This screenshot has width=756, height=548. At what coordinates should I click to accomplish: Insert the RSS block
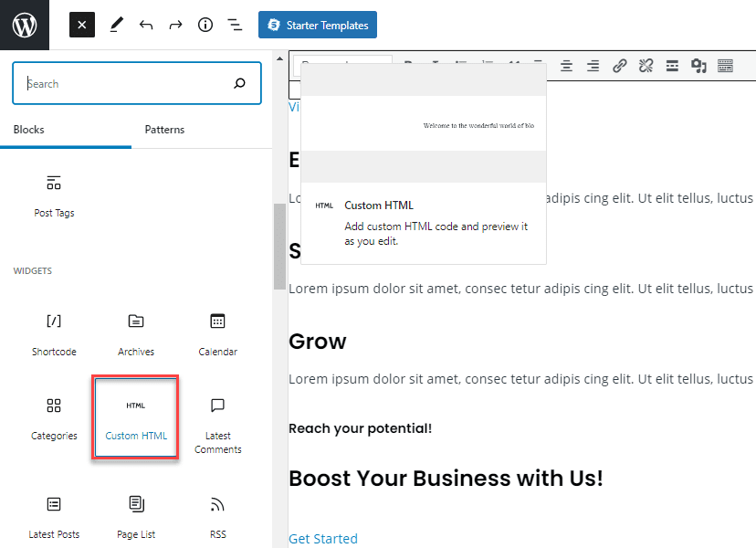217,515
